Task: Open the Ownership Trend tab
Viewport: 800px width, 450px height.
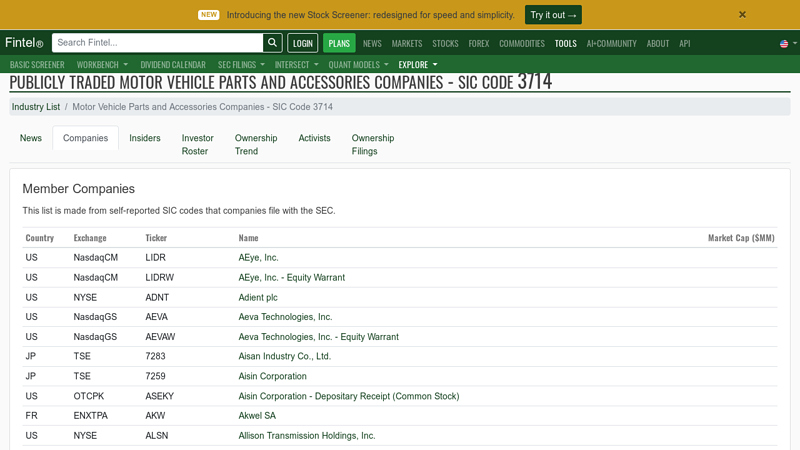Action: click(x=256, y=144)
